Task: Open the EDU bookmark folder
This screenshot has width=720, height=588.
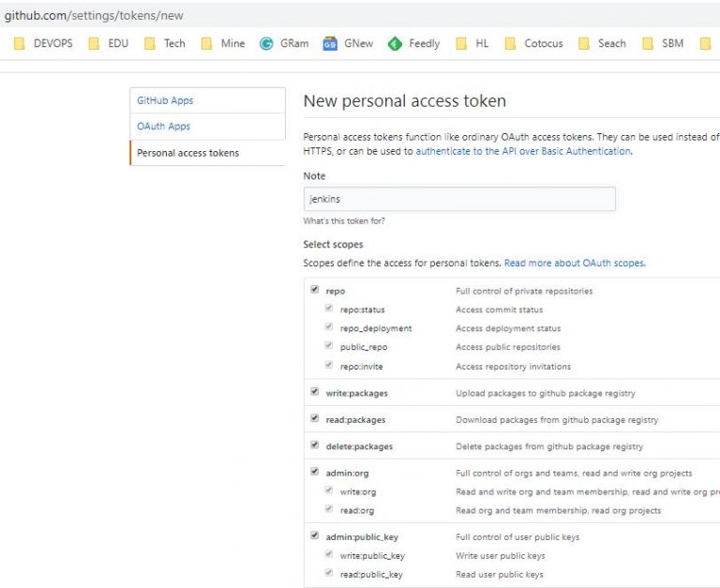Action: pyautogui.click(x=109, y=43)
